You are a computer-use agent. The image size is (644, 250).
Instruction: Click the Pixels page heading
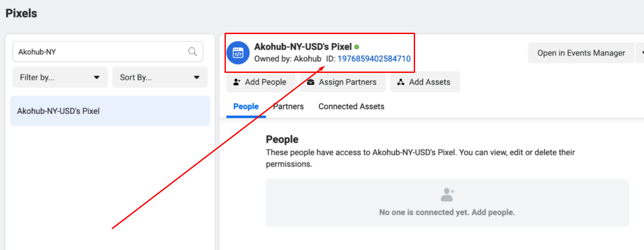pyautogui.click(x=21, y=14)
